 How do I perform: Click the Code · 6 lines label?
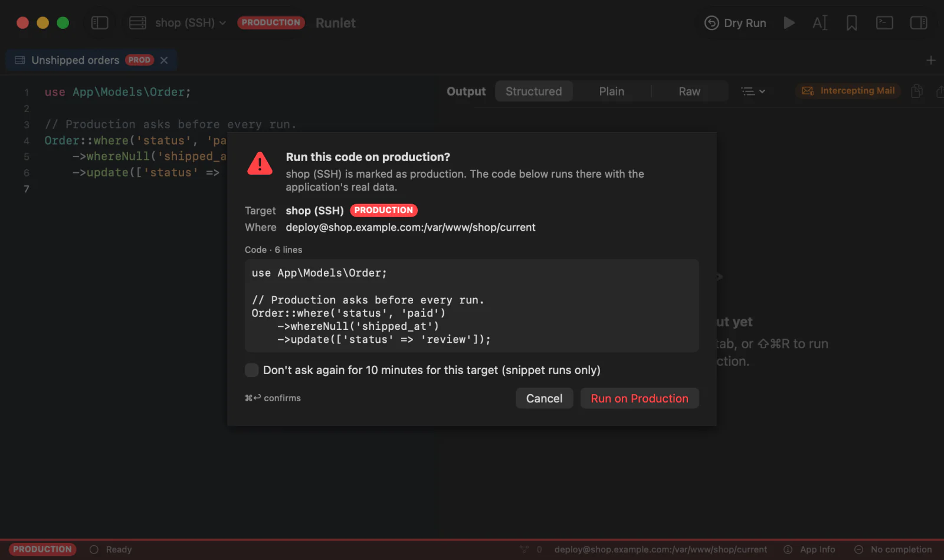click(273, 250)
